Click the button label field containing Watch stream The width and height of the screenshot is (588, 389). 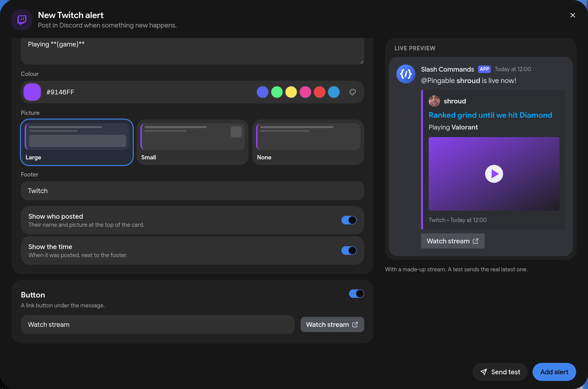click(158, 325)
